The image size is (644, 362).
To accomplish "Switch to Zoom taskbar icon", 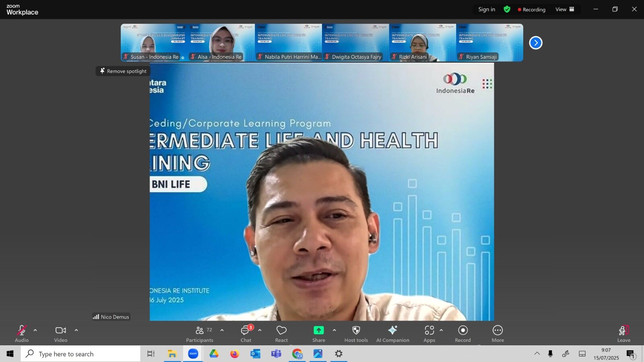I will (193, 354).
